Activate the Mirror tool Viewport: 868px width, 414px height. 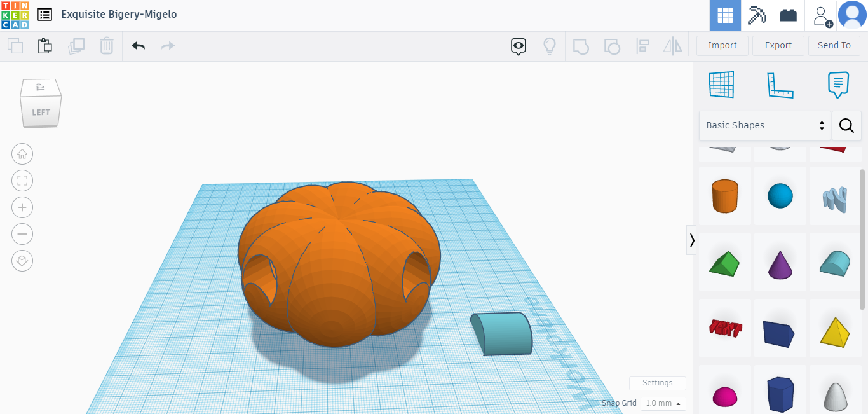tap(672, 45)
